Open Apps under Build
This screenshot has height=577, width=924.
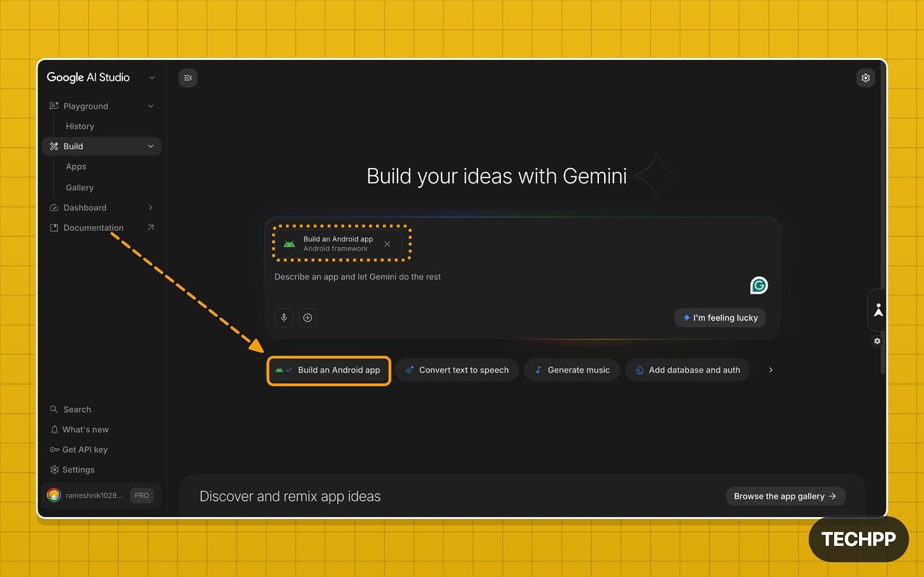(x=76, y=166)
